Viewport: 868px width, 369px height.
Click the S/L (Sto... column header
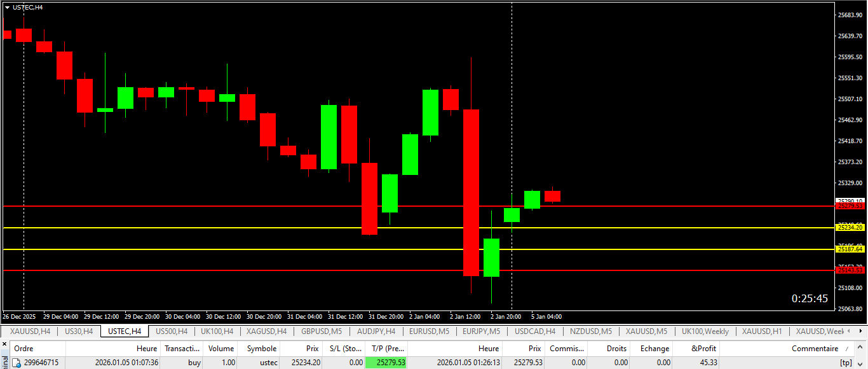point(343,348)
